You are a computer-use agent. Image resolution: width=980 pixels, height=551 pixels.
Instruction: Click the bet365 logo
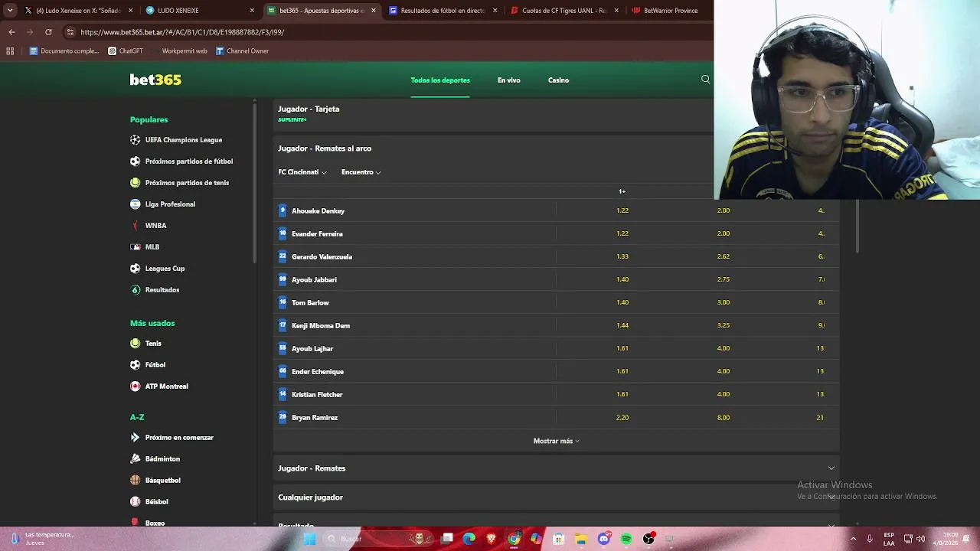click(155, 80)
